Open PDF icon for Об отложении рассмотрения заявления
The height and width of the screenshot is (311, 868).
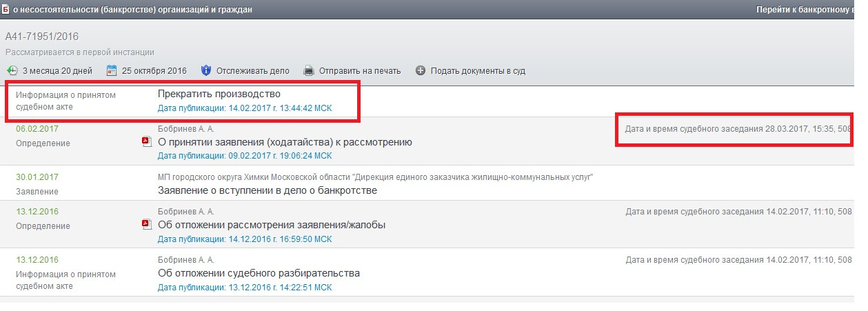(x=146, y=225)
